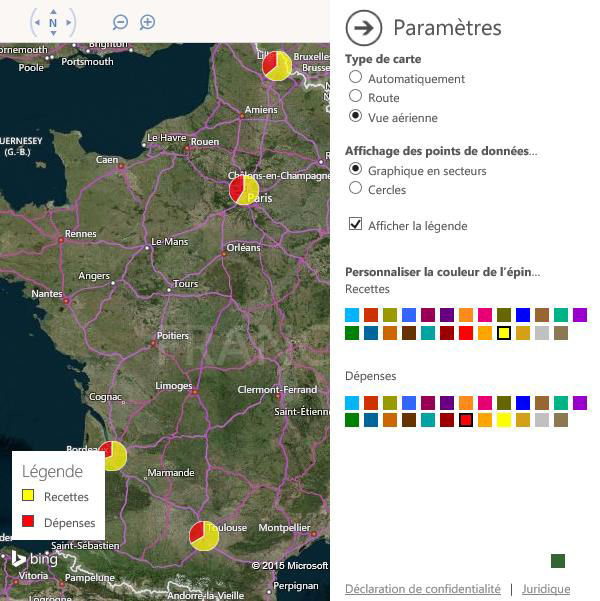The image size is (600, 601).
Task: Choose the green swatch under Dépenses
Action: pyautogui.click(x=352, y=420)
